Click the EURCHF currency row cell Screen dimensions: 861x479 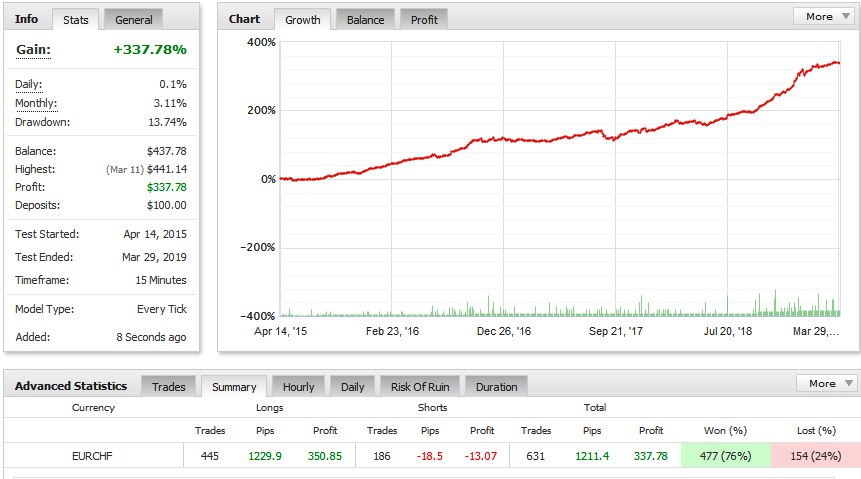(92, 456)
